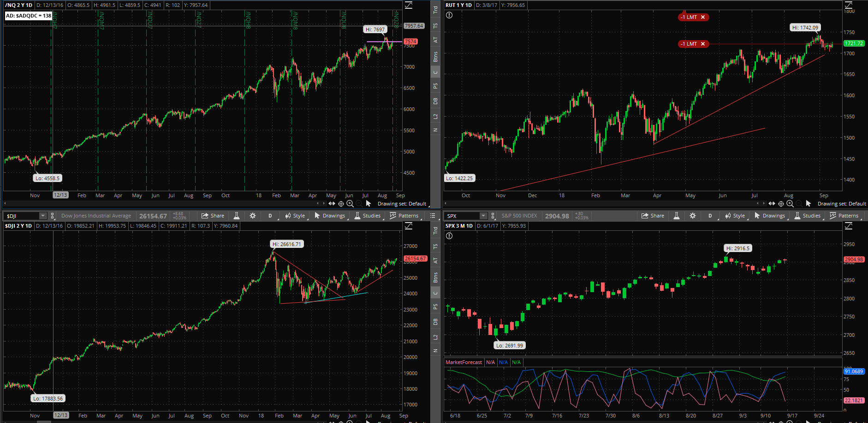This screenshot has height=423, width=868.
Task: Cancel the upper -1 LMT order on RUT chart
Action: [703, 17]
